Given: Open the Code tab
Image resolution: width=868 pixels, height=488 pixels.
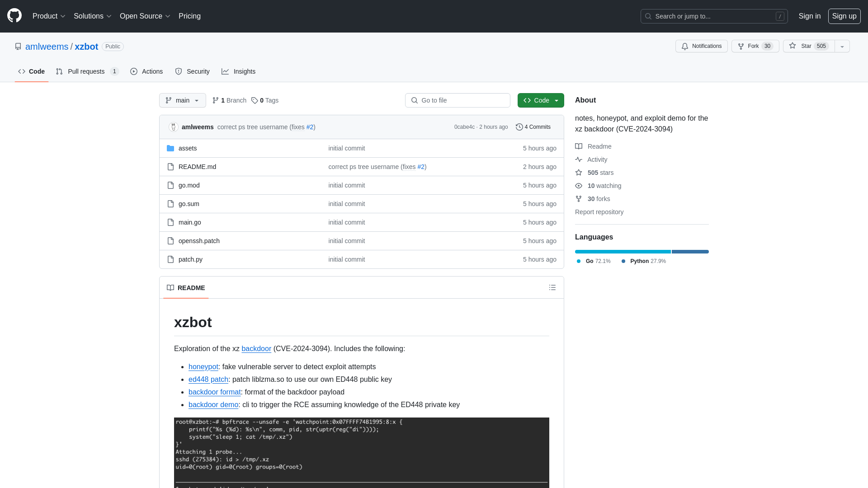Looking at the screenshot, I should (32, 71).
